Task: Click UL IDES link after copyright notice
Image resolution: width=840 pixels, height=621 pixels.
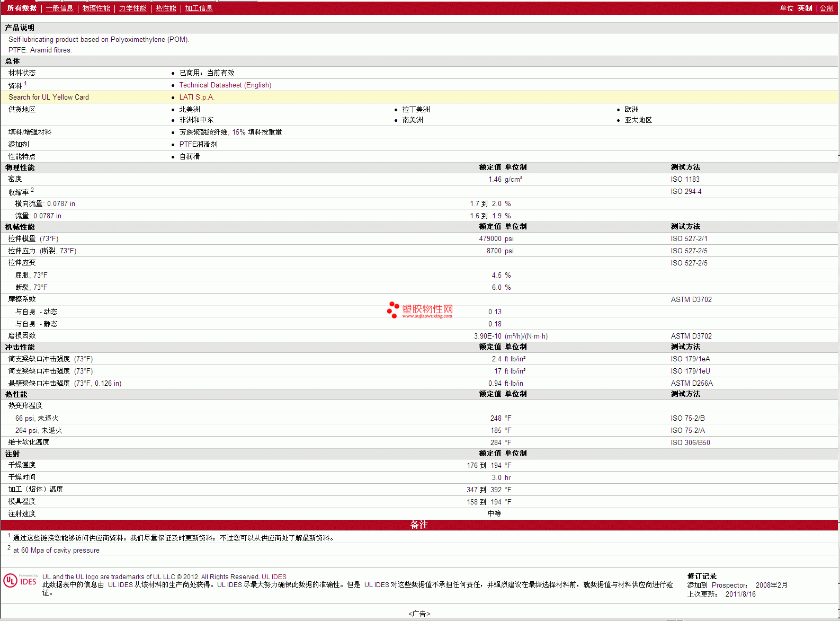Action: [274, 577]
